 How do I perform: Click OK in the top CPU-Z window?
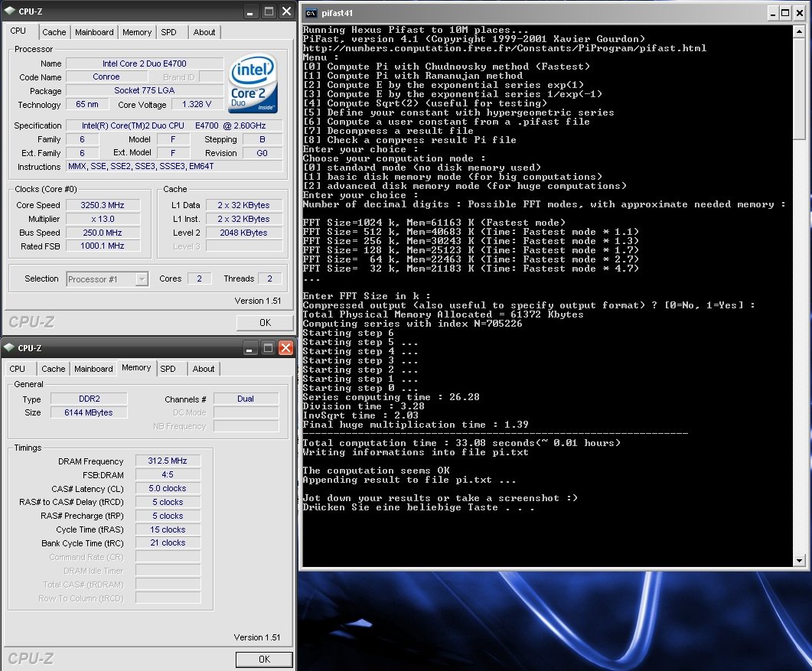click(265, 323)
